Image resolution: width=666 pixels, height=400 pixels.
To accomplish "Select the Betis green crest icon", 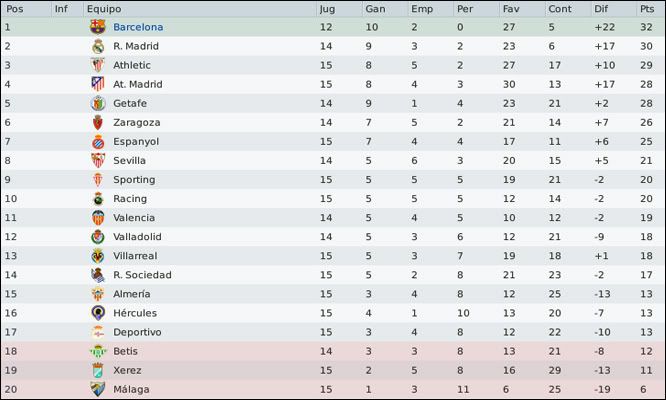I will [98, 351].
